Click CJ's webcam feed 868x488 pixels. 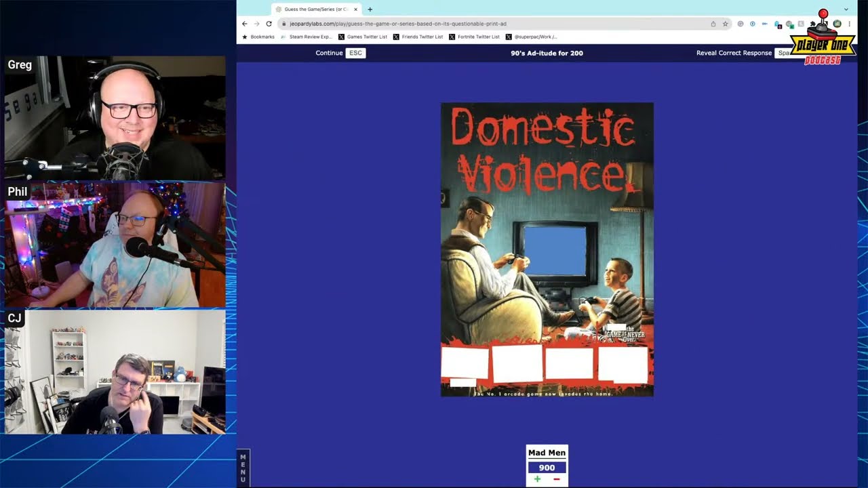click(115, 371)
